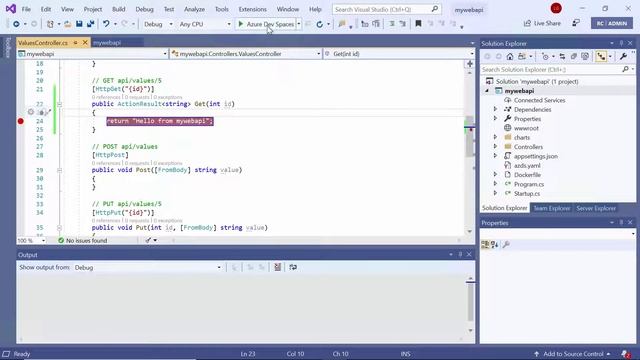The image size is (640, 360).
Task: Click the Navigate Backward toolbar icon
Action: (x=16, y=24)
